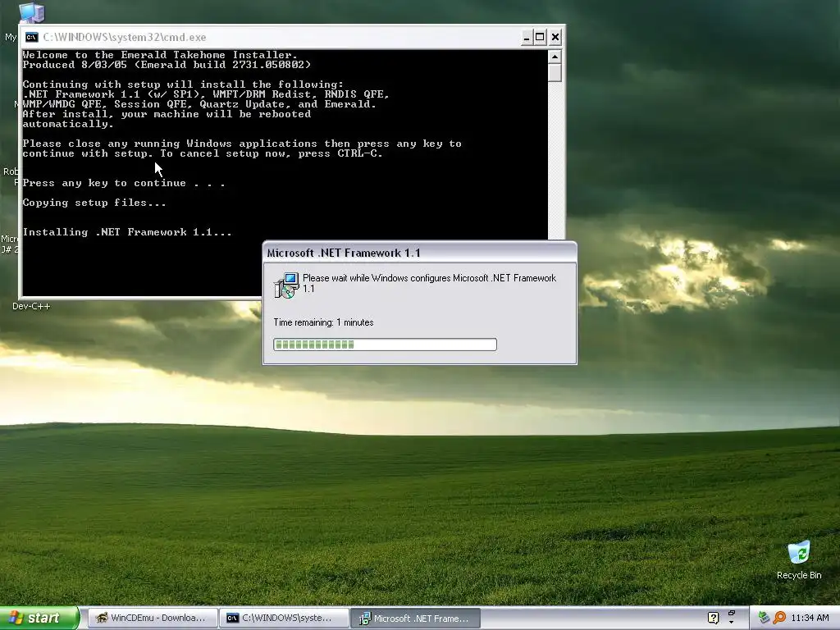
Task: Click the taskbar clock showing 11:34 AM
Action: tap(810, 619)
